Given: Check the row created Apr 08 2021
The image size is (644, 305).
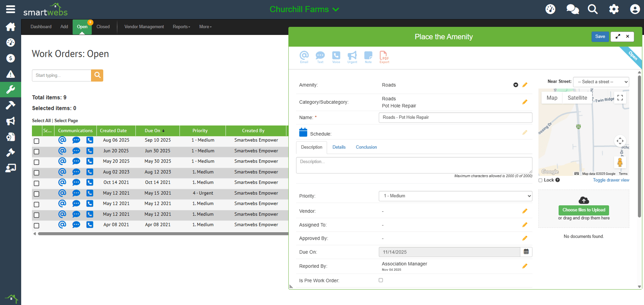Looking at the screenshot, I should coord(37,225).
